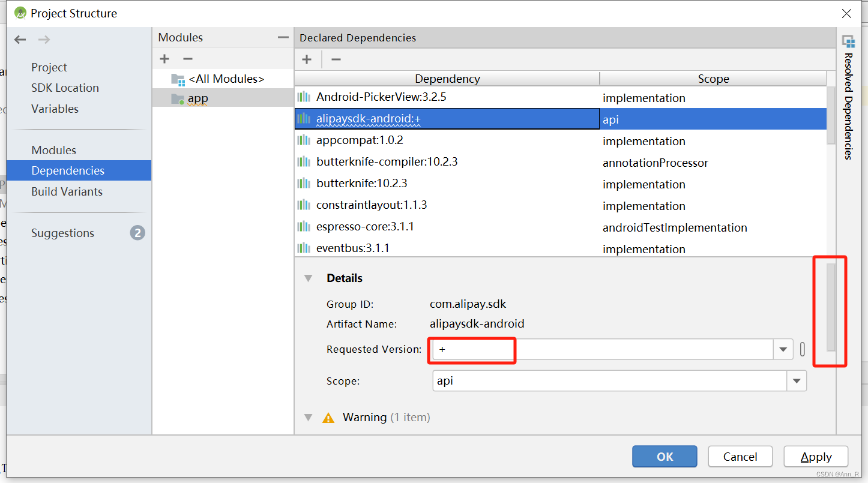Viewport: 868px width, 483px height.
Task: Click the eventbus library icon
Action: click(304, 248)
